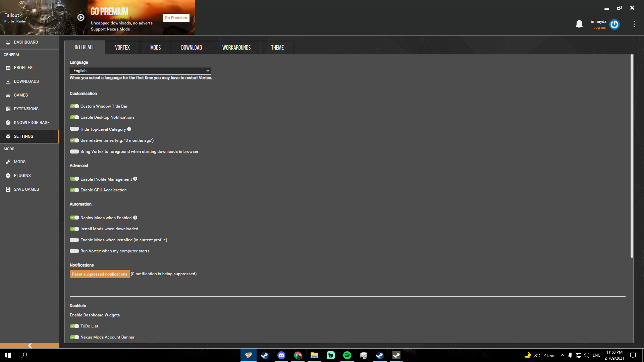The image size is (644, 362).
Task: Toggle Custom Window Title Bar switch
Action: pos(74,106)
